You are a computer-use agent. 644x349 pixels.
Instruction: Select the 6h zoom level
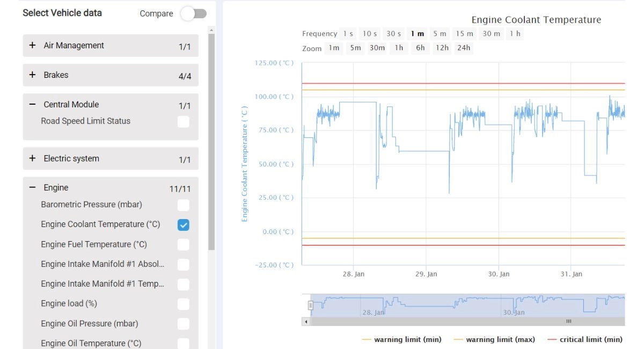coord(420,48)
